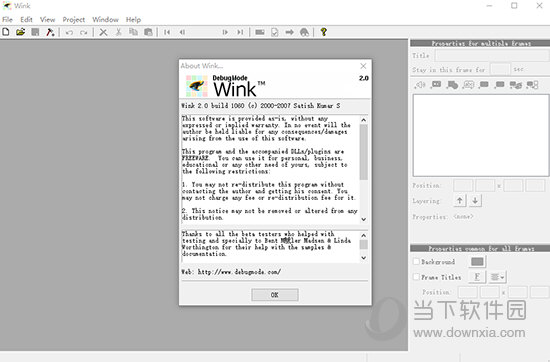Screen dimensions: 550x362
Task: Go to next frame icon
Action: 225,32
